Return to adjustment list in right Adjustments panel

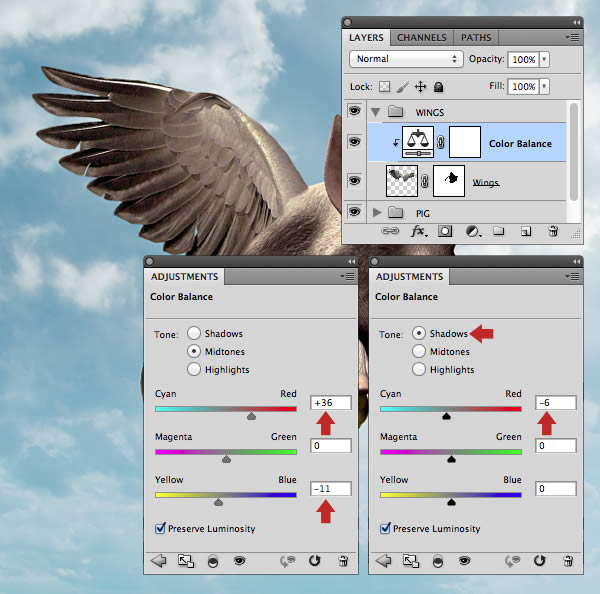(x=383, y=561)
